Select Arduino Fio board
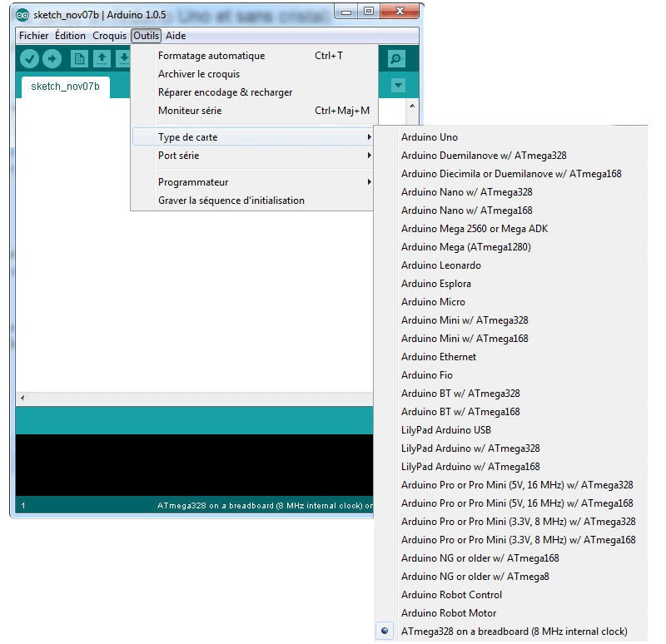The image size is (666, 644). coord(511,375)
